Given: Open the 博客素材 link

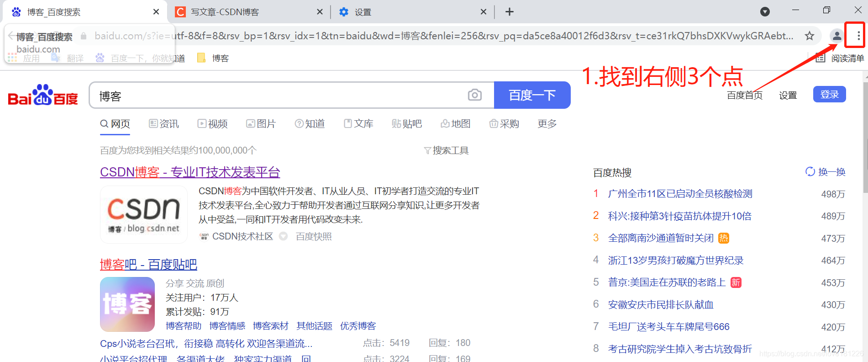Looking at the screenshot, I should (x=271, y=326).
